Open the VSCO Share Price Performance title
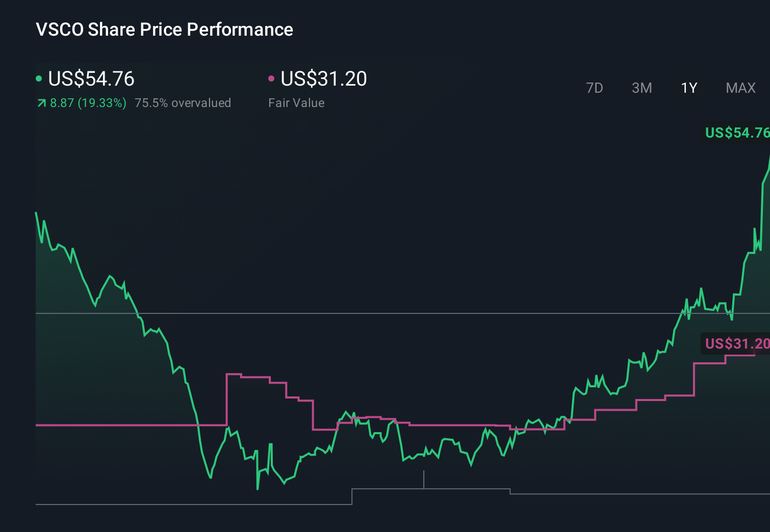 pyautogui.click(x=164, y=30)
